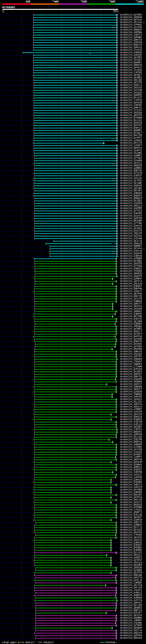Click on UniRef100_C1KIZ6 label
This screenshot has width=146, height=644.
131,50
